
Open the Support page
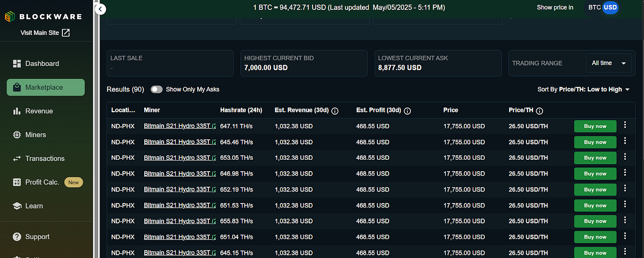coord(46,237)
